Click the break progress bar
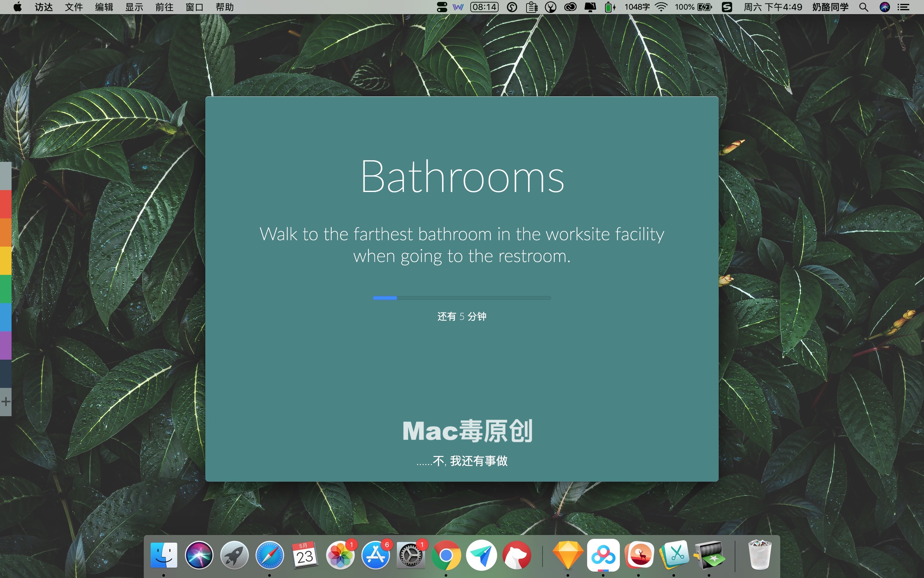The height and width of the screenshot is (578, 924). click(462, 298)
